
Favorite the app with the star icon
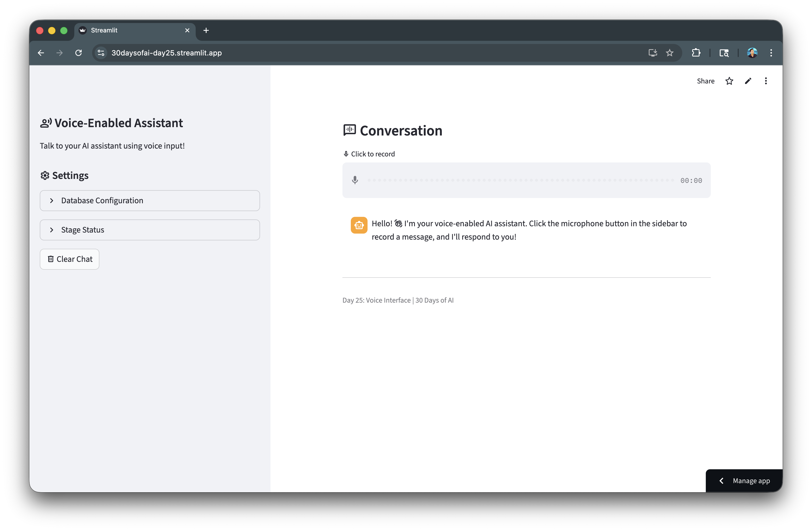coord(729,81)
